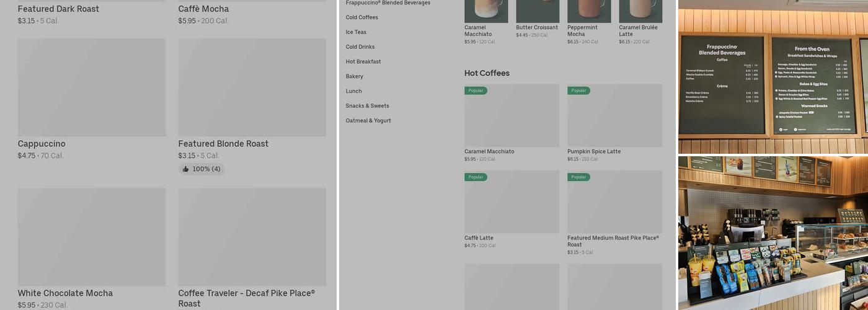Go to the Hot Breakfast category

(363, 62)
